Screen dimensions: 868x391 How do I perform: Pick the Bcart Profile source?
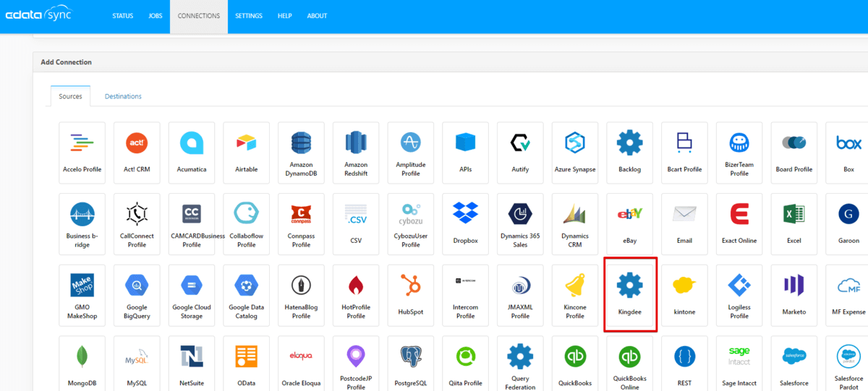684,152
